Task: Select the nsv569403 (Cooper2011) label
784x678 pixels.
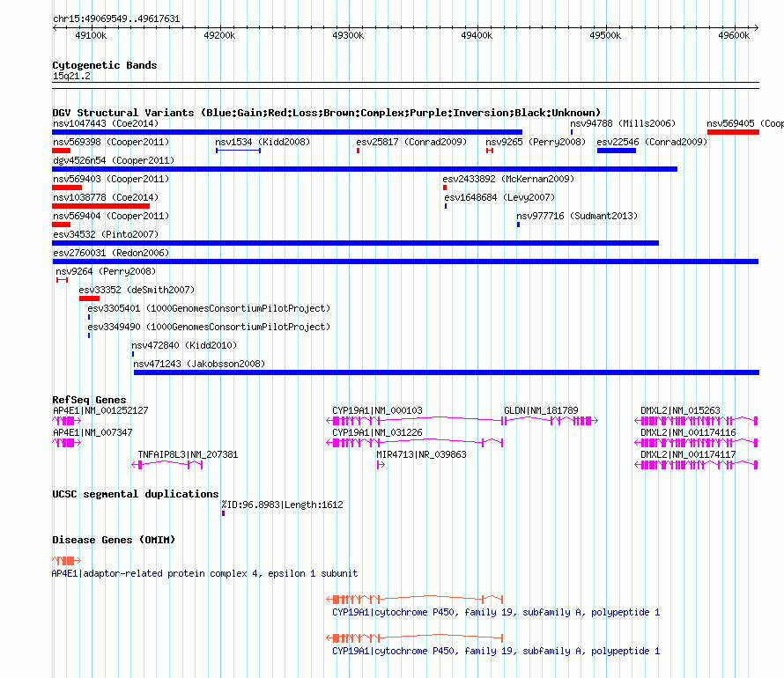Action: point(111,179)
